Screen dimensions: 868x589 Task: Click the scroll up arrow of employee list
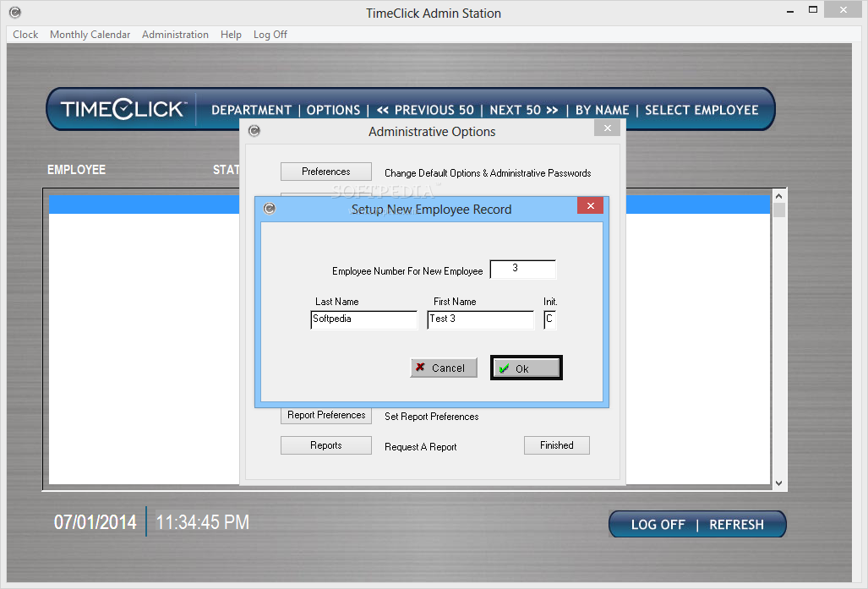pyautogui.click(x=779, y=196)
